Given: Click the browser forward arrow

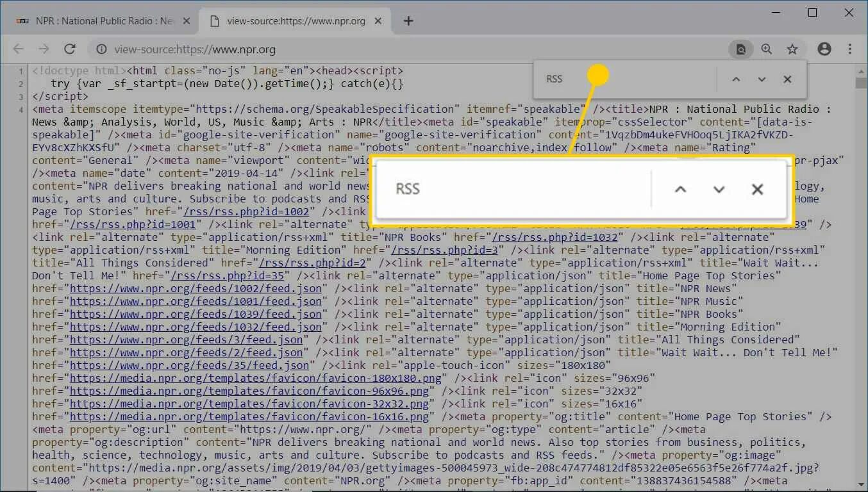Looking at the screenshot, I should (x=44, y=49).
